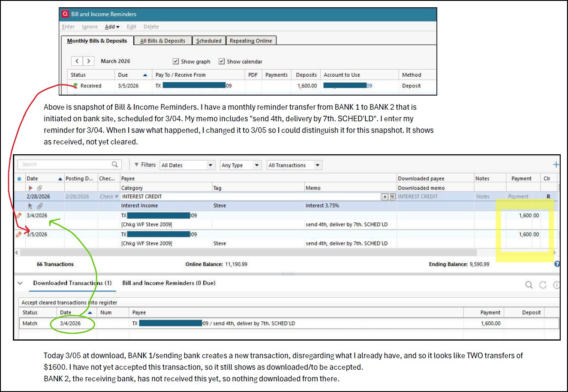Click Interest Income category cell
Image resolution: width=568 pixels, height=392 pixels.
pos(166,206)
